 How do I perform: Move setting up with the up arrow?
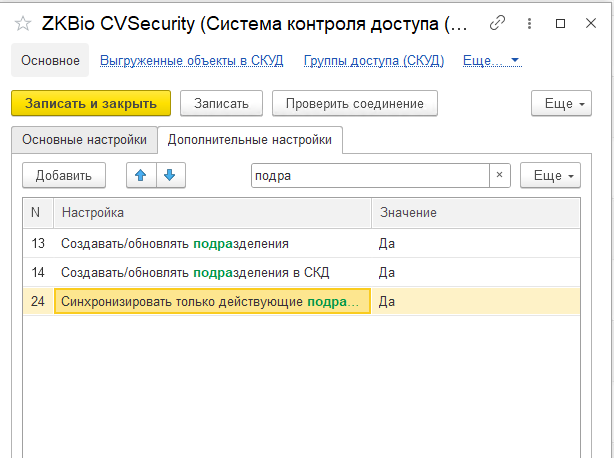[141, 175]
